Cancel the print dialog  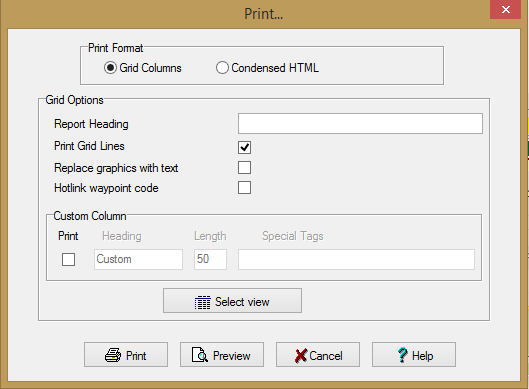click(318, 355)
